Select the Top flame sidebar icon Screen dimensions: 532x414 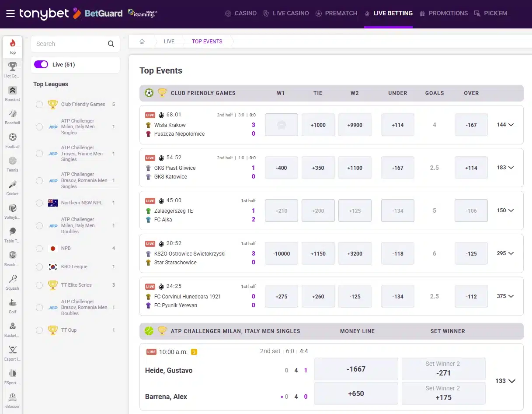point(12,46)
